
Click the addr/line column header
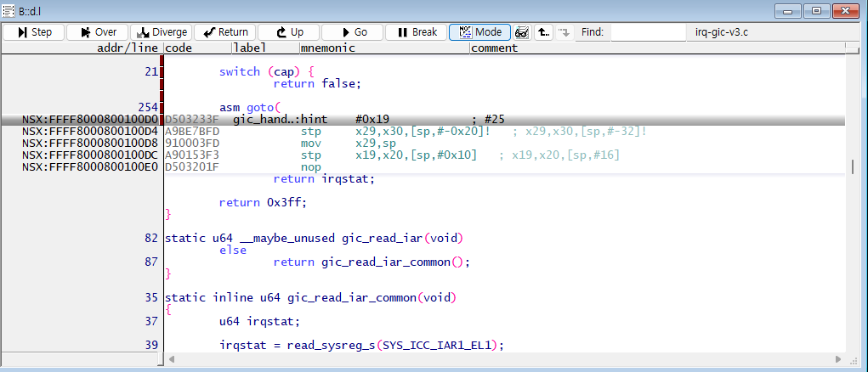[128, 48]
